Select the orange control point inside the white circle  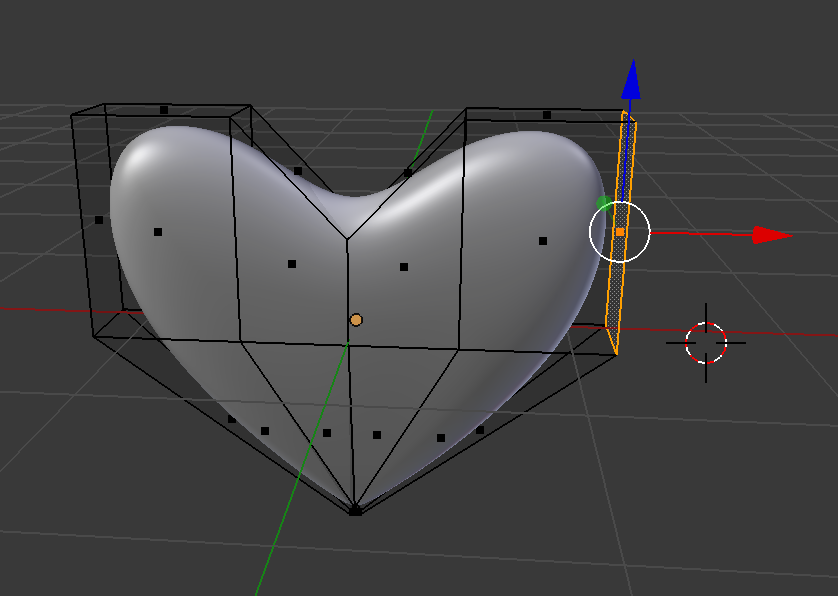(x=622, y=231)
